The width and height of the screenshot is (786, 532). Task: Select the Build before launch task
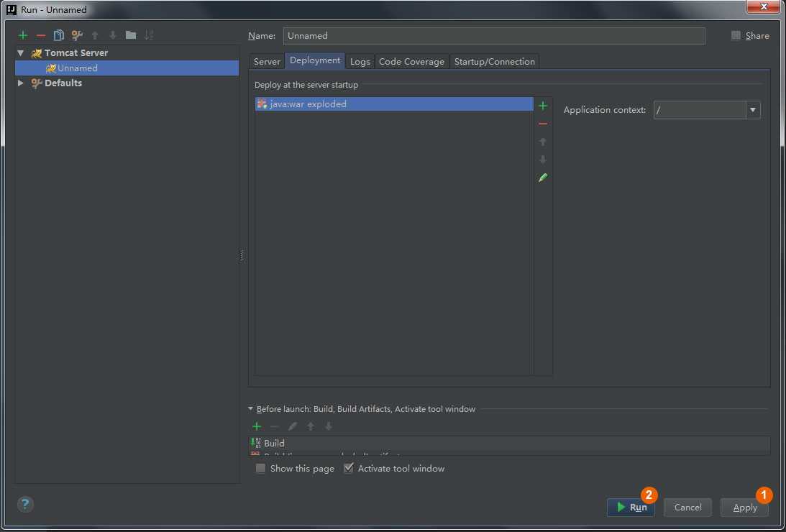[x=509, y=443]
